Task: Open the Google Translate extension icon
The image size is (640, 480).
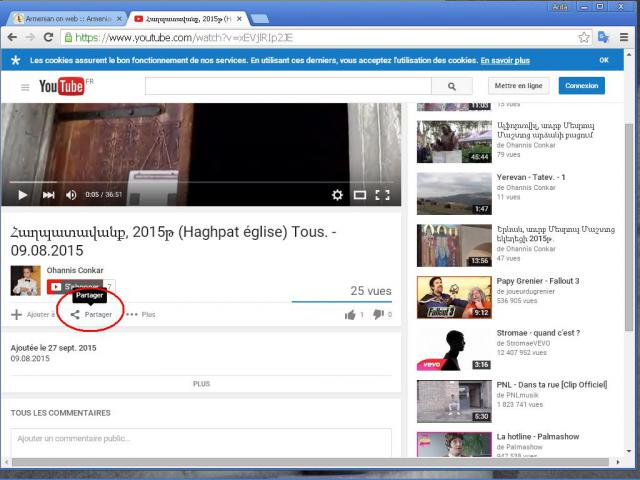Action: (603, 38)
